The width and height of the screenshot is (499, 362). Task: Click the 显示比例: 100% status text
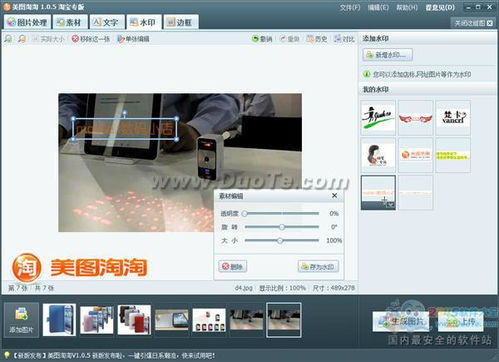[282, 288]
